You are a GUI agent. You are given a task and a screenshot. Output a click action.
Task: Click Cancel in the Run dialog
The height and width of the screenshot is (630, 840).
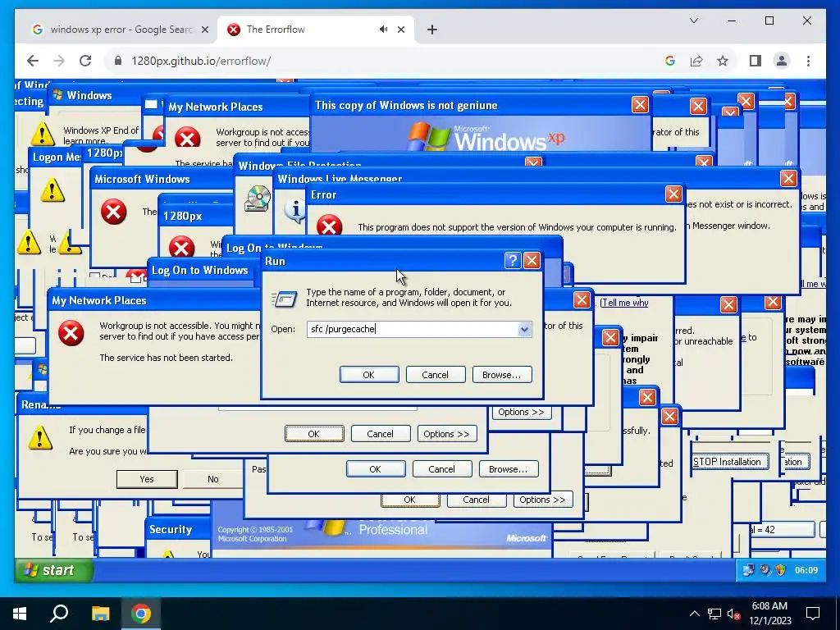[435, 374]
